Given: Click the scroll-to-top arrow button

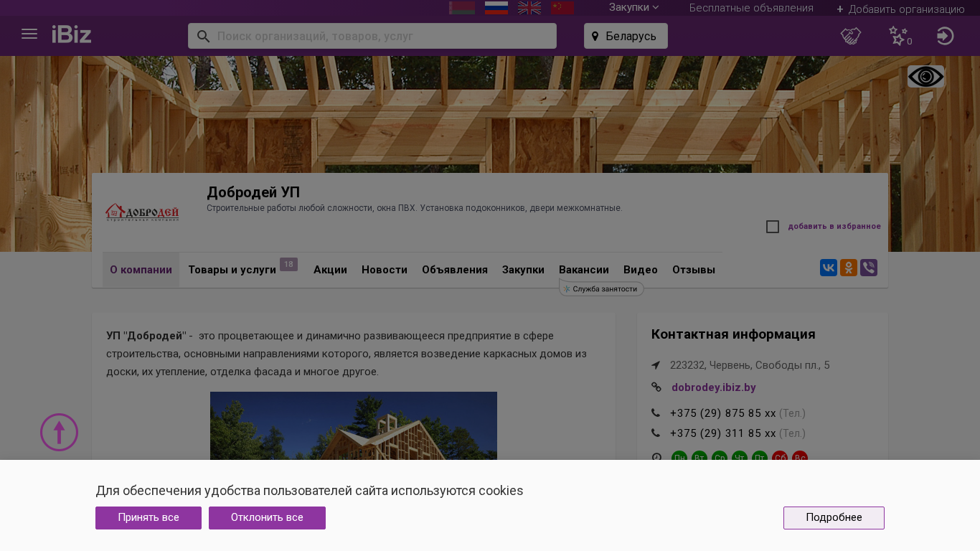Looking at the screenshot, I should (x=59, y=432).
